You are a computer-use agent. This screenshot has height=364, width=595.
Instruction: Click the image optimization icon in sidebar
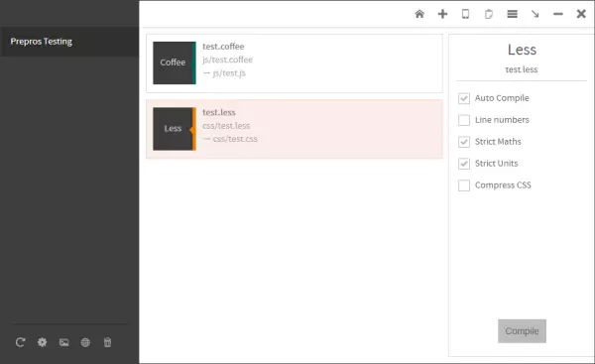point(64,342)
